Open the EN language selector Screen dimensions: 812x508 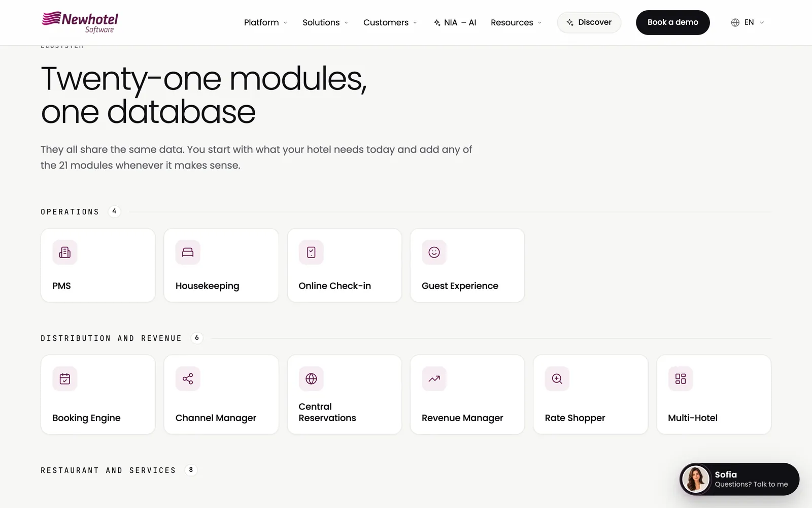tap(748, 22)
